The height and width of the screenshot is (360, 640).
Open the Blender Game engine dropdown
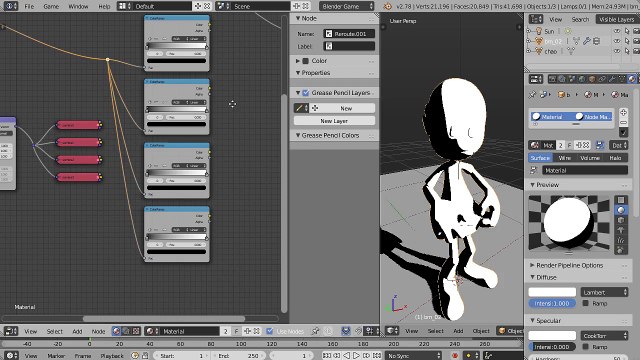347,6
